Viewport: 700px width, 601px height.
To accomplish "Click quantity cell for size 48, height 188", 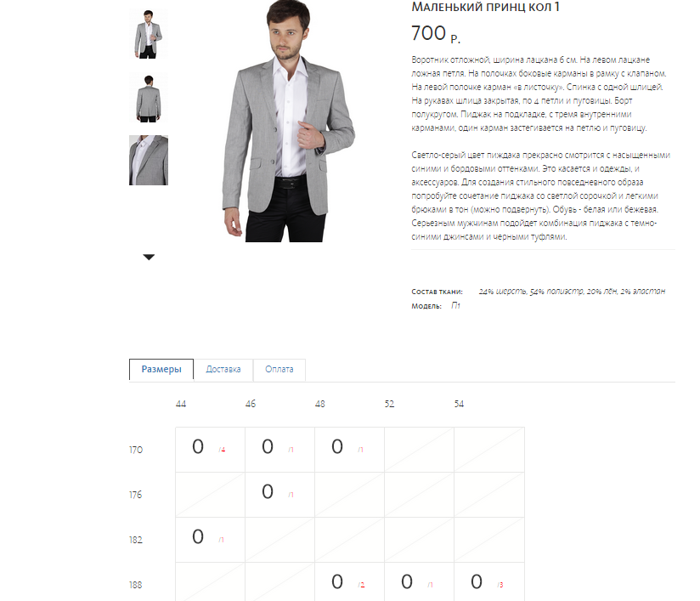I will [349, 582].
